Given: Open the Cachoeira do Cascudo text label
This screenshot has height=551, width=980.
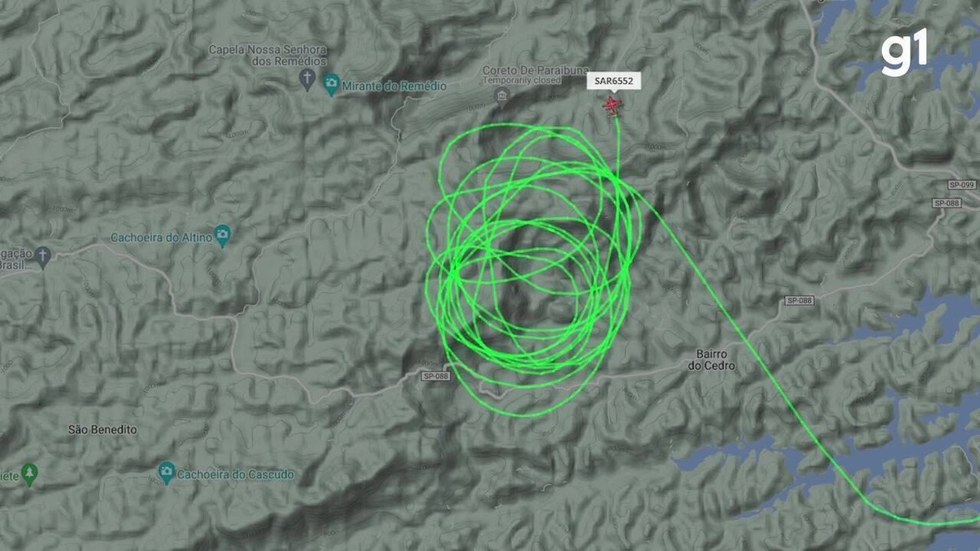Looking at the screenshot, I should [236, 474].
